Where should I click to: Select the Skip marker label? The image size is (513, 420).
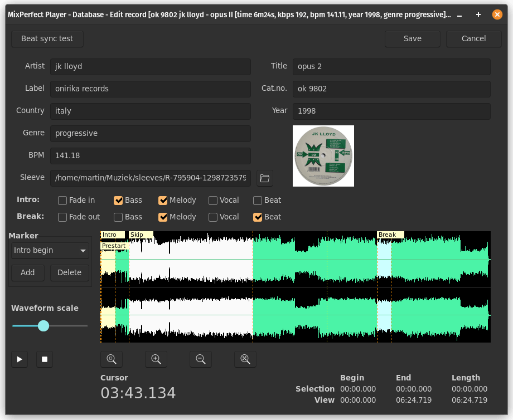(141, 235)
